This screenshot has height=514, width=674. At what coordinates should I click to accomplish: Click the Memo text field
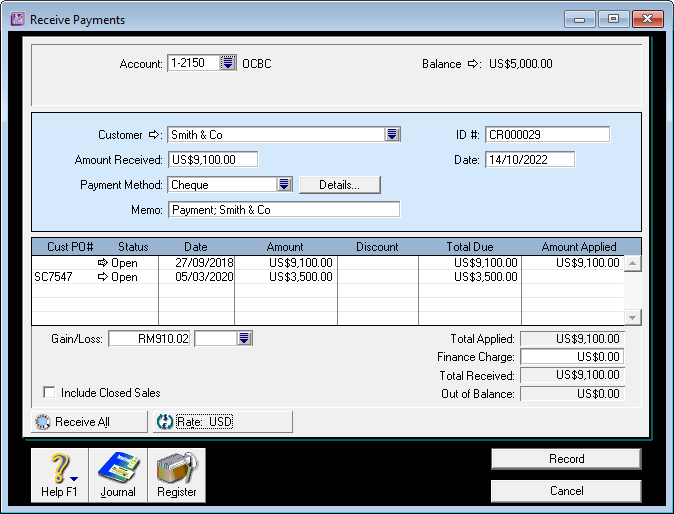[x=283, y=210]
